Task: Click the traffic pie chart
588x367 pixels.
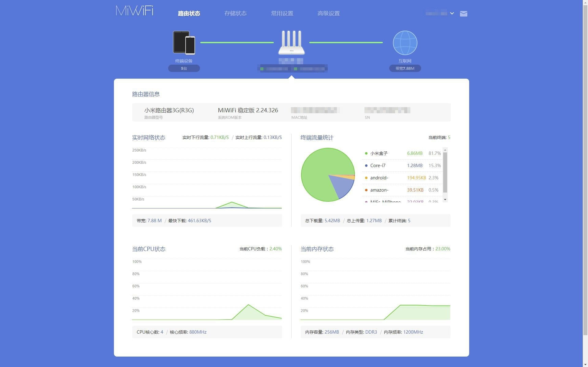Action: (x=328, y=175)
